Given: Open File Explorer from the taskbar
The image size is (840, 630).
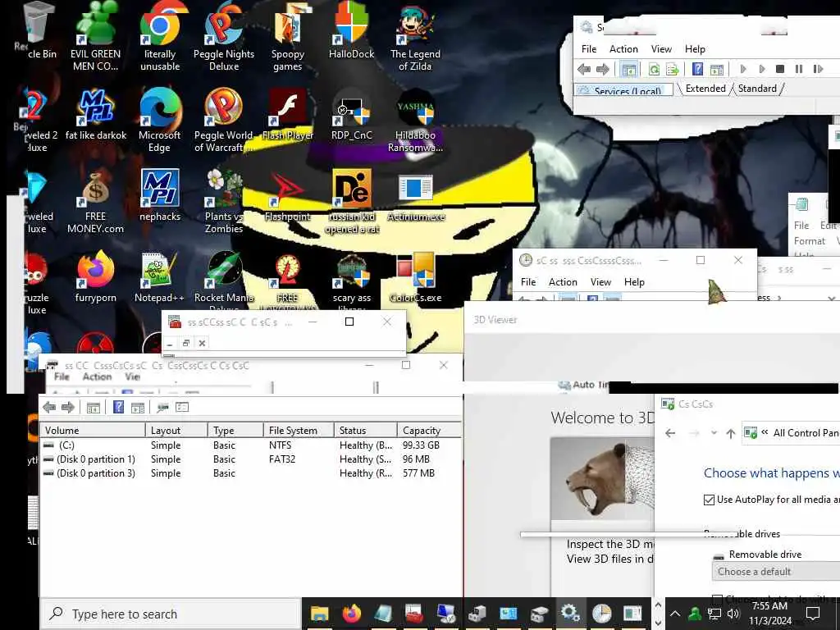Looking at the screenshot, I should pos(319,614).
